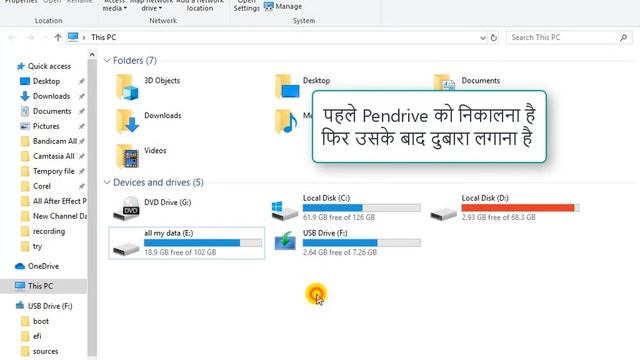
Task: Collapse the Folders (7) section
Action: coord(107,60)
